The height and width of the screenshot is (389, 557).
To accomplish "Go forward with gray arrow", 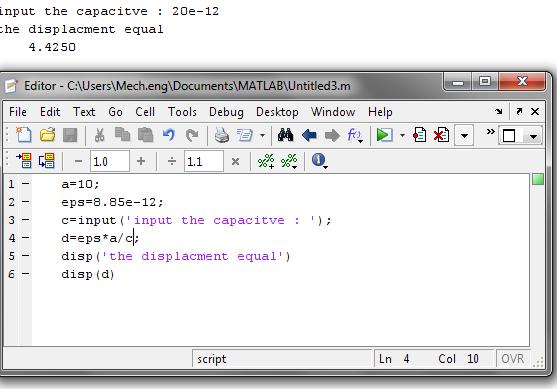I will pos(332,135).
